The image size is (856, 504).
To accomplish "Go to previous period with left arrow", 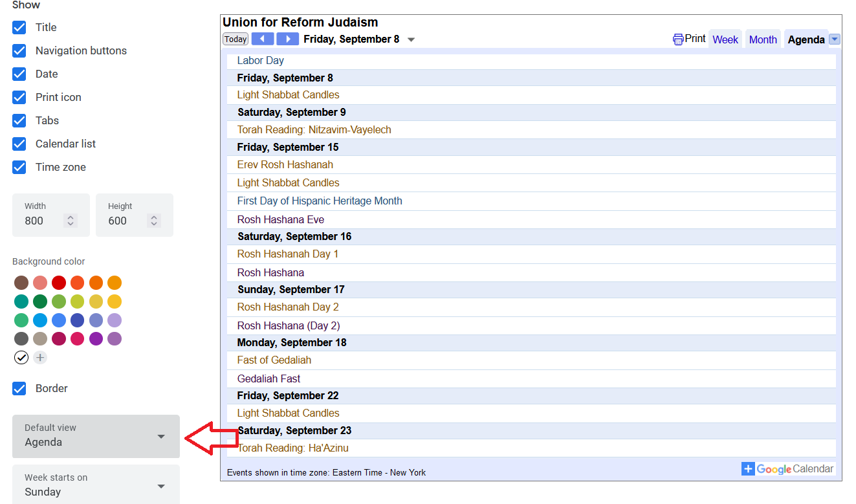I will tap(262, 39).
